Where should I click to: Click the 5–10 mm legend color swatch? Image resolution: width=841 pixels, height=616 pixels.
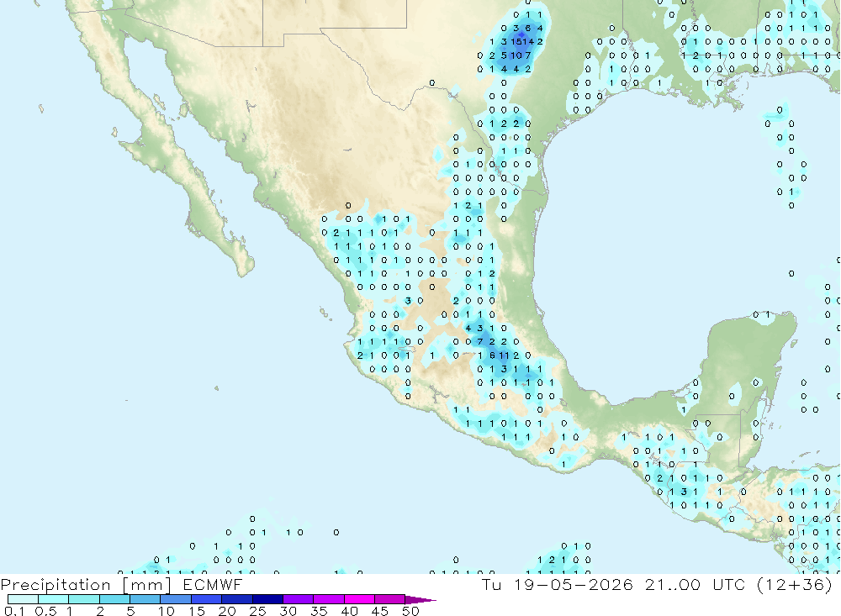pyautogui.click(x=145, y=599)
